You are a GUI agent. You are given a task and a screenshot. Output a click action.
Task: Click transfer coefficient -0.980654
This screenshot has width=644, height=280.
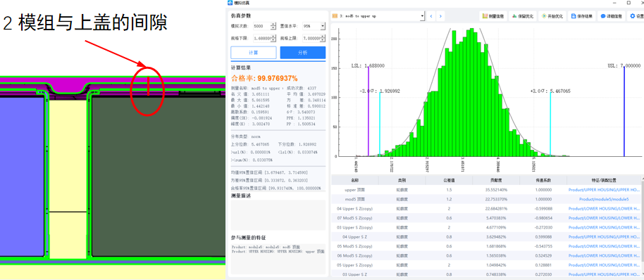coord(543,218)
